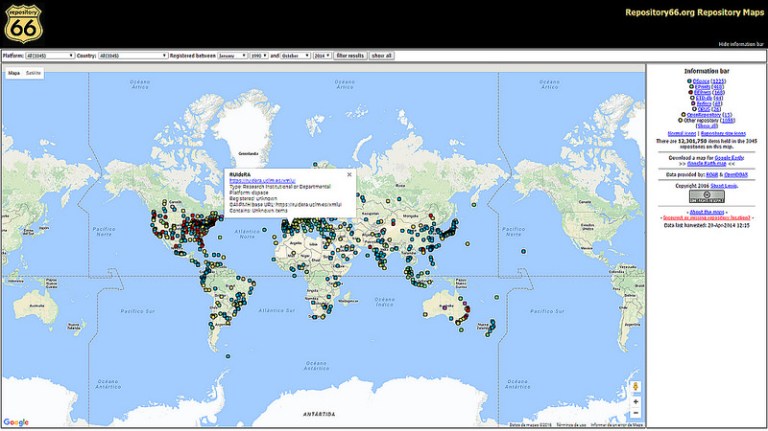Select Normal icons link
This screenshot has width=768, height=431.
[x=682, y=133]
